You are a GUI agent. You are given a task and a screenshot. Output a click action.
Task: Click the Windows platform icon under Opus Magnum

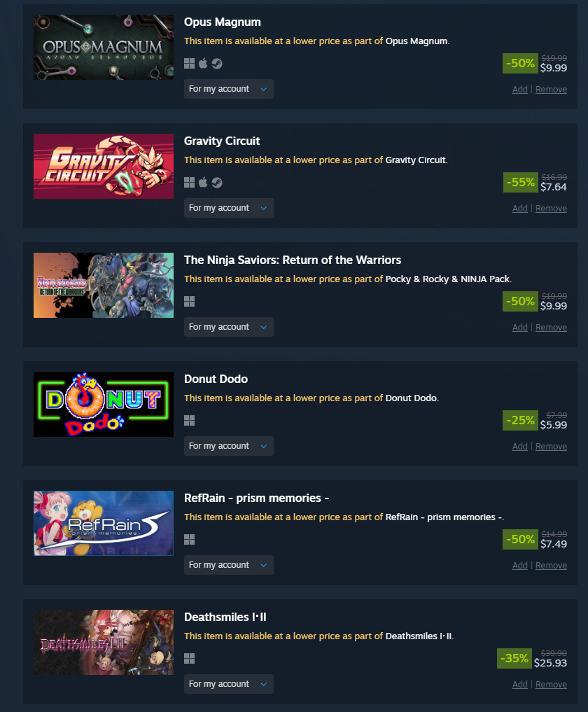click(189, 64)
